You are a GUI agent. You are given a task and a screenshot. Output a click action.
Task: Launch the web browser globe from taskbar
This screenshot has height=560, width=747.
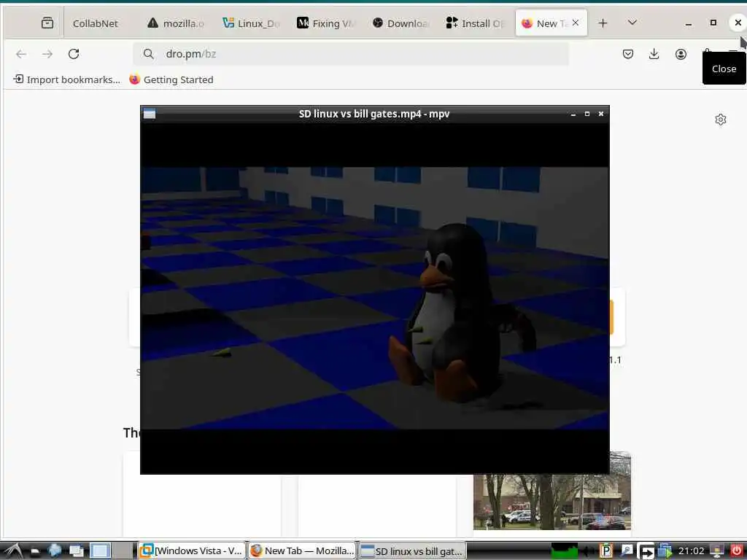point(54,551)
